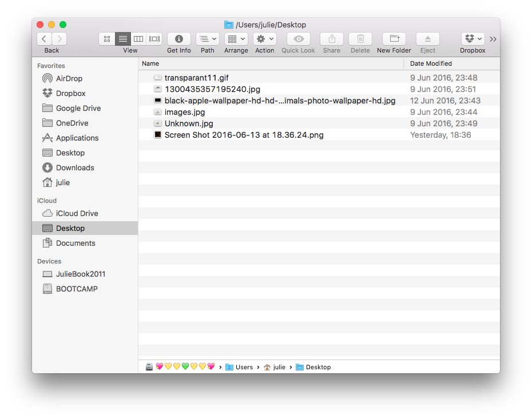Select file transparant11.gif
The image size is (532, 419).
click(319, 78)
